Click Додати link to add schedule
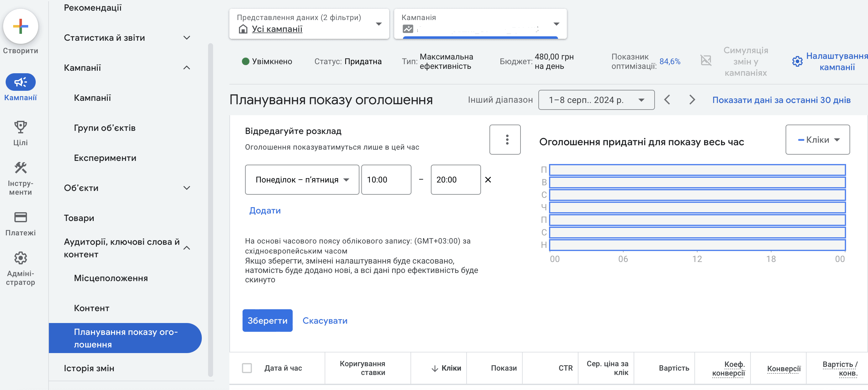 (x=265, y=211)
